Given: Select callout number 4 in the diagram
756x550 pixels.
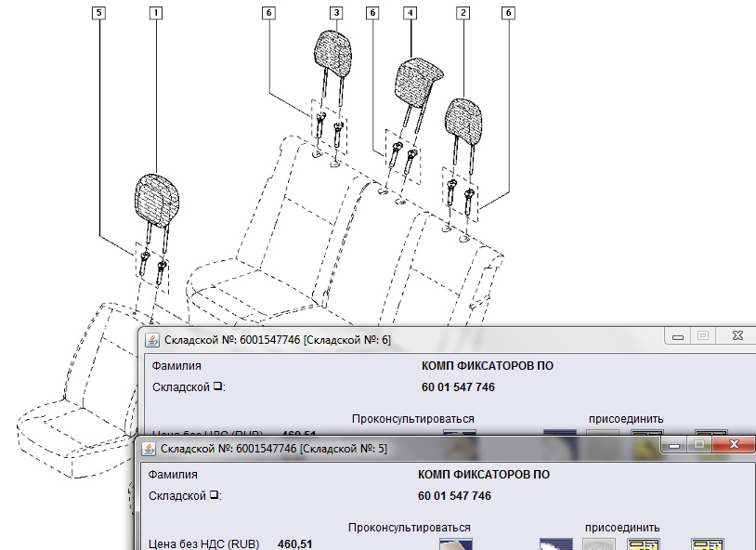Looking at the screenshot, I should point(411,13).
